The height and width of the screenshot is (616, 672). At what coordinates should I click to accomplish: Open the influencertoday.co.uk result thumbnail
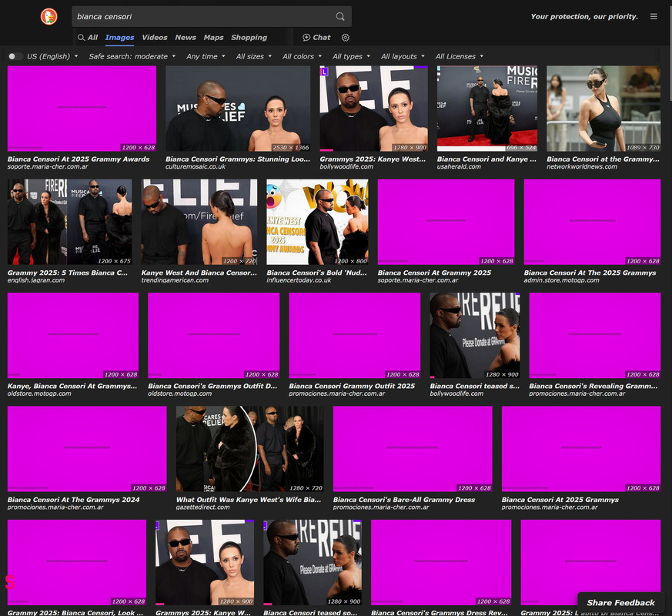click(x=317, y=222)
